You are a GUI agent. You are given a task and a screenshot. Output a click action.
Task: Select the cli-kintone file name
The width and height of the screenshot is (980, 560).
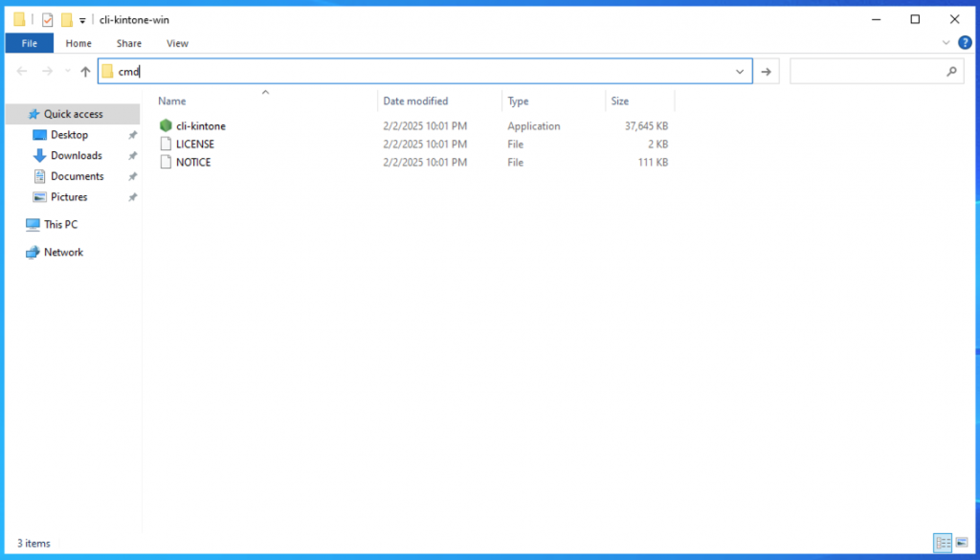point(201,126)
